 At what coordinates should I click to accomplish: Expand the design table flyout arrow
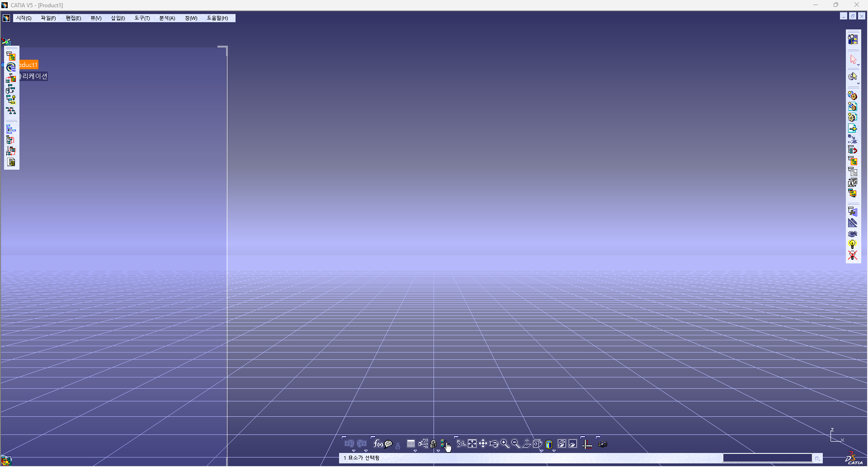(415, 451)
